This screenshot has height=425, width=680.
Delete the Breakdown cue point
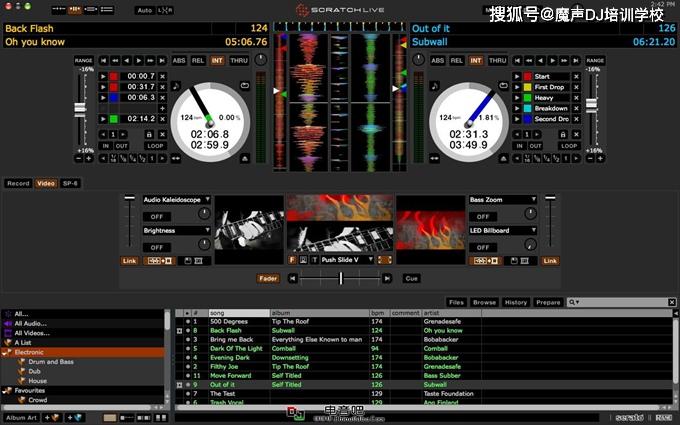click(x=576, y=108)
